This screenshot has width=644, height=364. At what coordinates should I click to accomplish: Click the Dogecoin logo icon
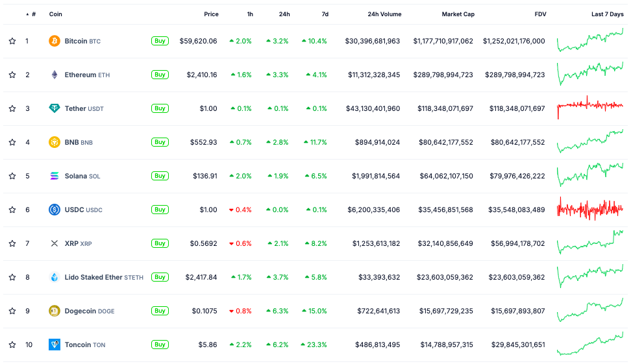coord(55,311)
